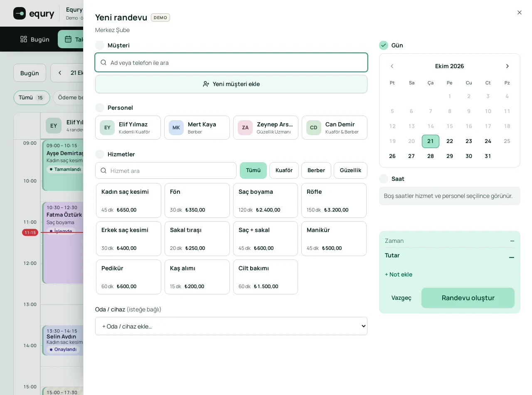This screenshot has width=532, height=395.
Task: Go to previous day with left chevron
Action: (60, 73)
